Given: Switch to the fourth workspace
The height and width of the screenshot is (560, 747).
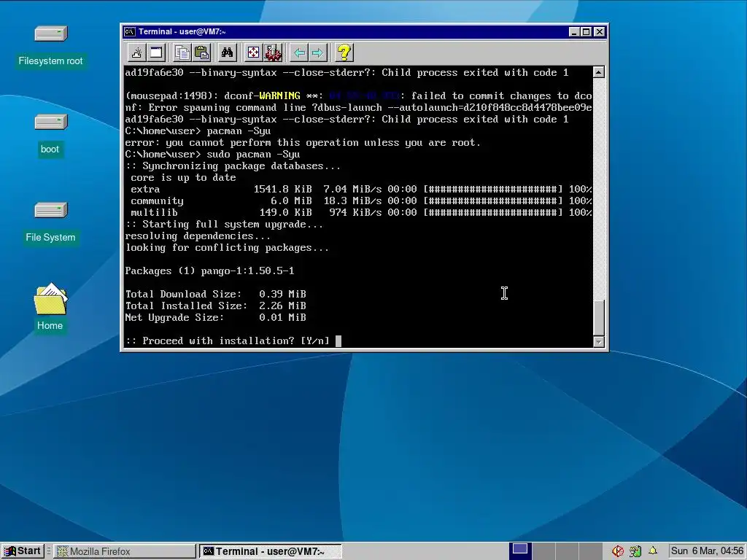Looking at the screenshot, I should (x=590, y=551).
